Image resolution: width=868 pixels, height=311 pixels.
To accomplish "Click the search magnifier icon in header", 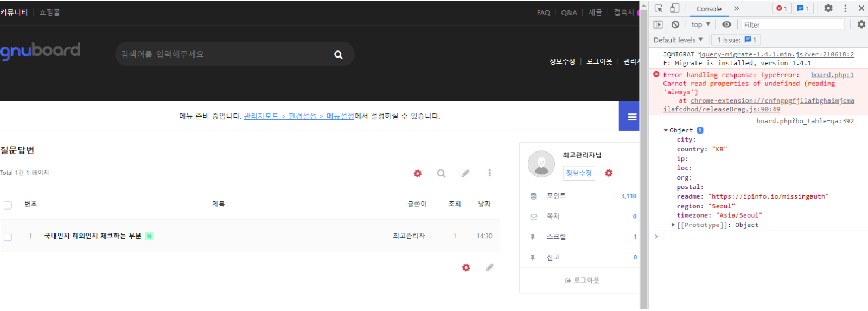I will pos(338,55).
